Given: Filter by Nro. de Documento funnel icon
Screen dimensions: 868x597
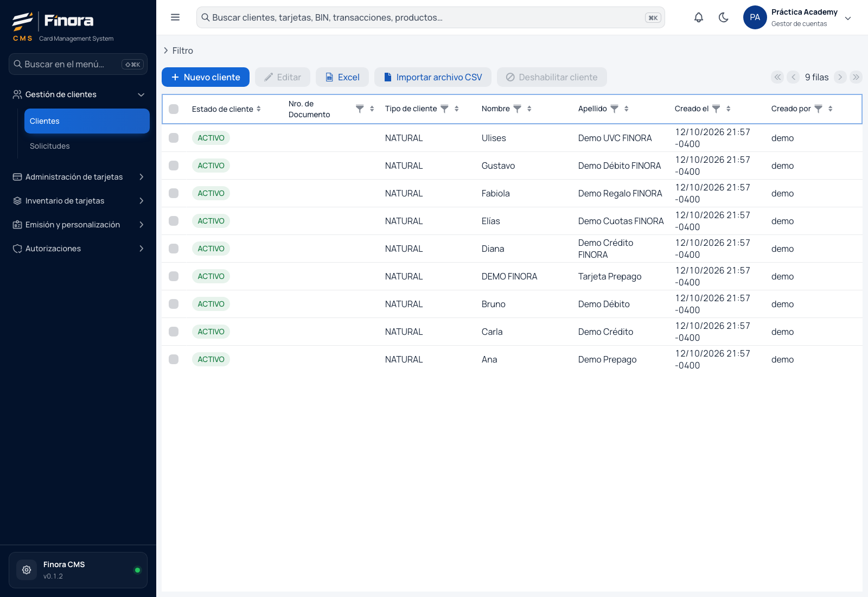Looking at the screenshot, I should coord(360,109).
